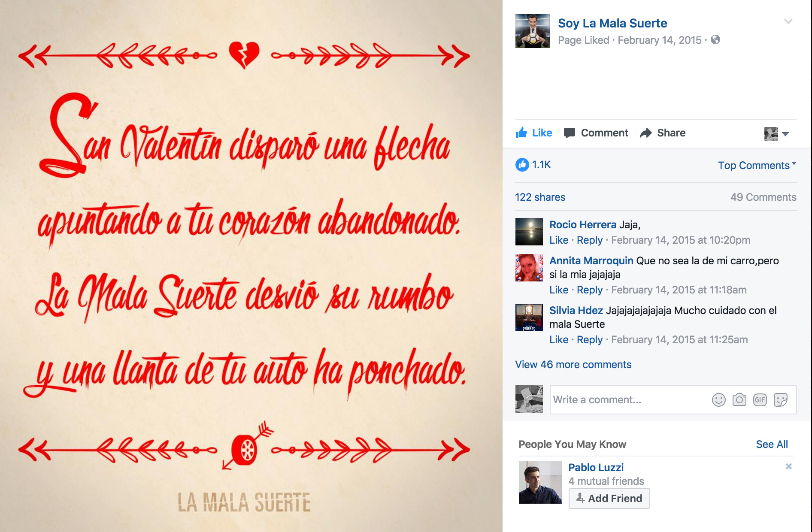The width and height of the screenshot is (812, 532).
Task: Click the Add Friend button
Action: pyautogui.click(x=609, y=499)
